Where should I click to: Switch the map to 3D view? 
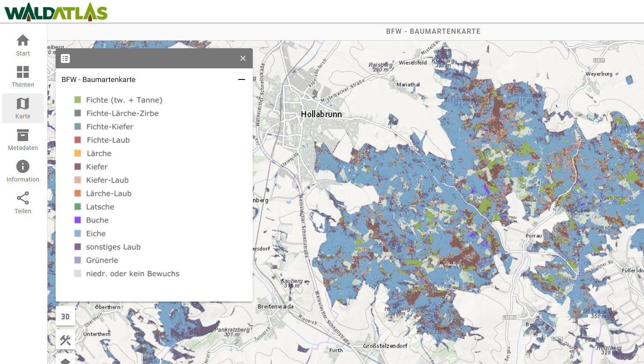coord(65,317)
